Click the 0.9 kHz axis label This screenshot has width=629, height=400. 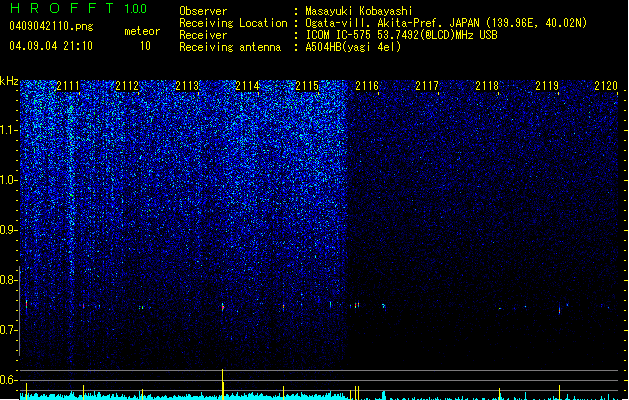click(8, 230)
